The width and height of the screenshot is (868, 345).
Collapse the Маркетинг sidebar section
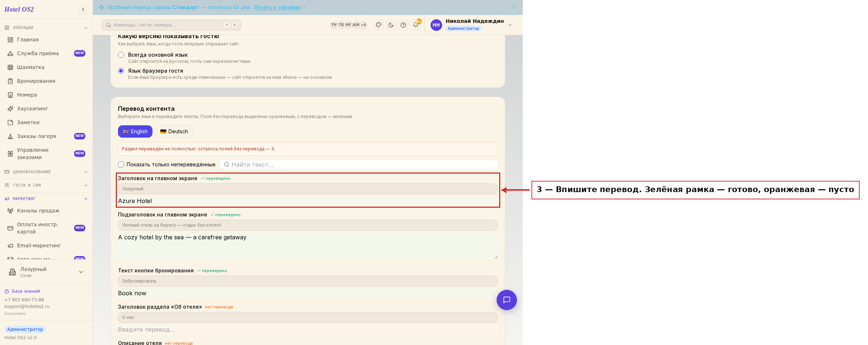tap(46, 199)
